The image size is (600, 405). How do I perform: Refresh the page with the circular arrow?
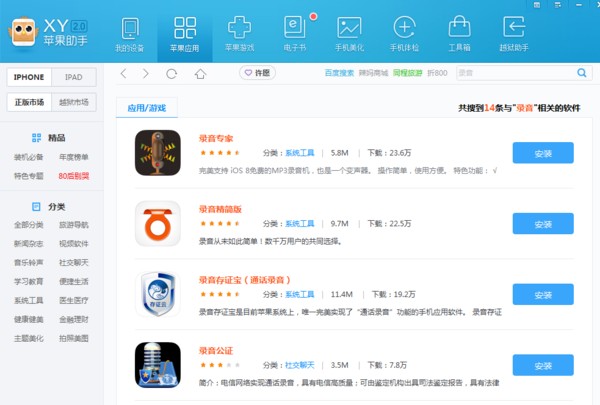171,73
